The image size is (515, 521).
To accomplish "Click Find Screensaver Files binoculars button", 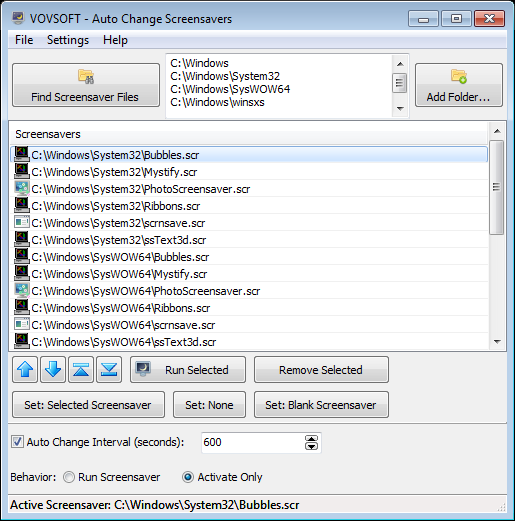I will tap(86, 85).
